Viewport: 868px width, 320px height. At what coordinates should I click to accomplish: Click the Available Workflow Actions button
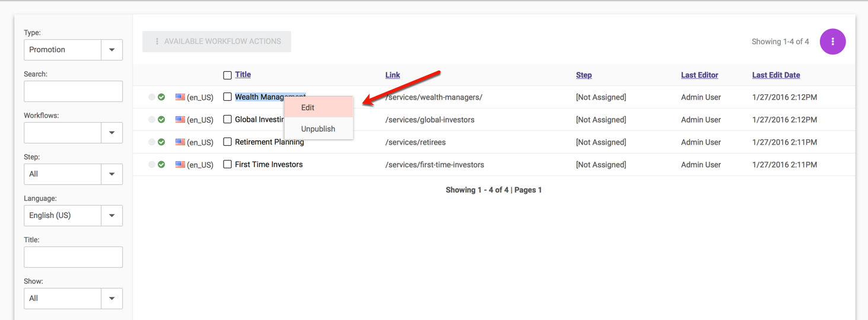pos(216,41)
